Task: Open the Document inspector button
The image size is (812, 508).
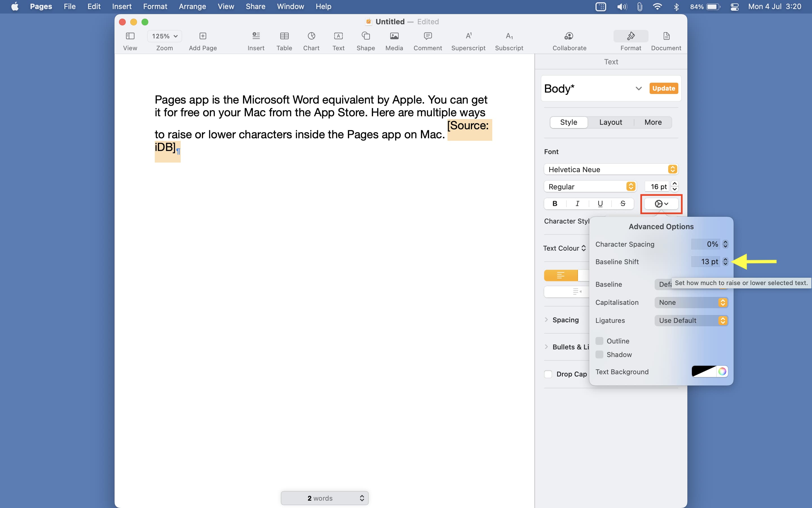Action: [x=666, y=36]
